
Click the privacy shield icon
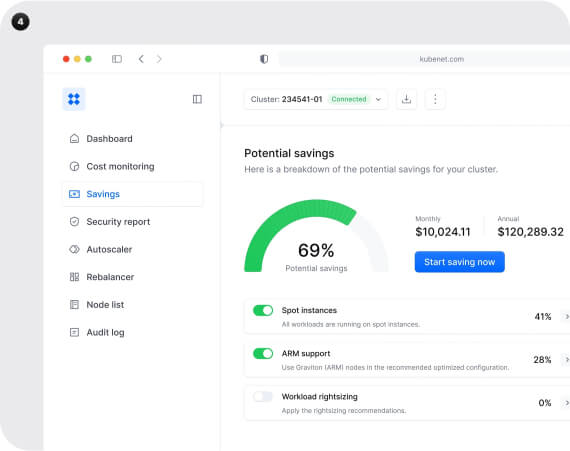(x=264, y=59)
